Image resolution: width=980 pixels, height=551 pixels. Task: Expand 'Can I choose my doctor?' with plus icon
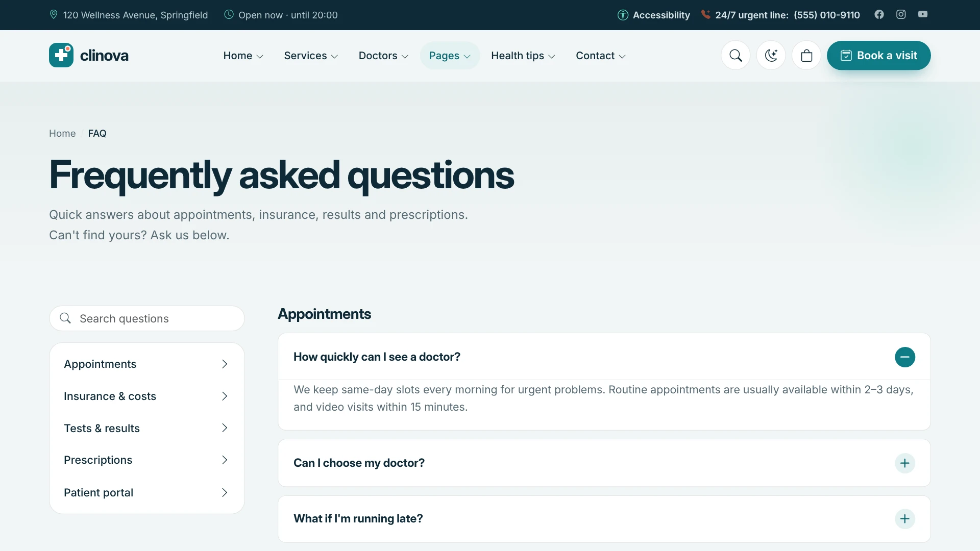tap(904, 463)
